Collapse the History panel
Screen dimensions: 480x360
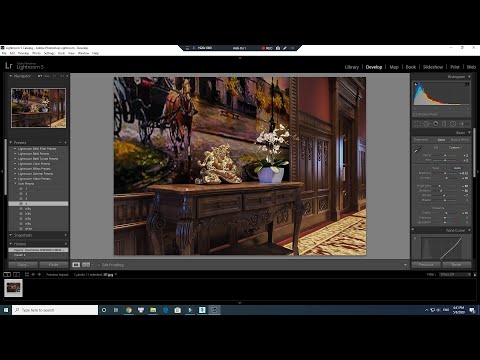click(x=11, y=244)
